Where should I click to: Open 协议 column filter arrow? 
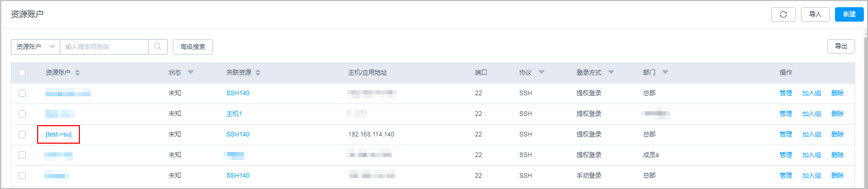pos(542,72)
